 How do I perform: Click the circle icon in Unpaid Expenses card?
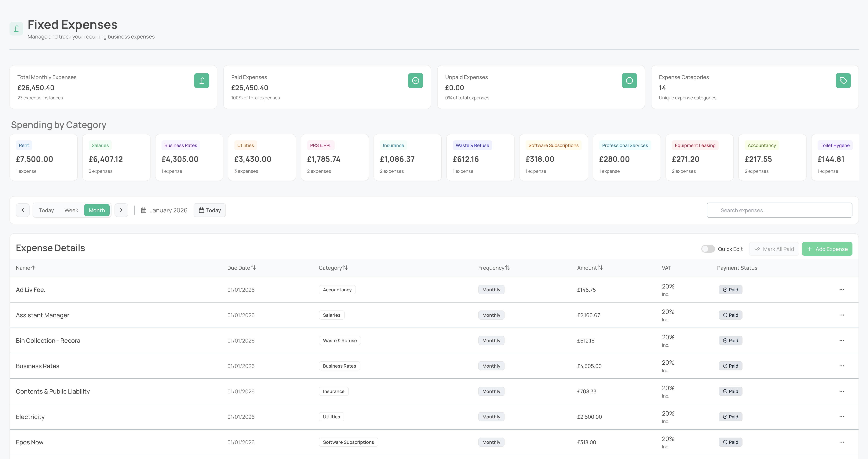click(629, 81)
